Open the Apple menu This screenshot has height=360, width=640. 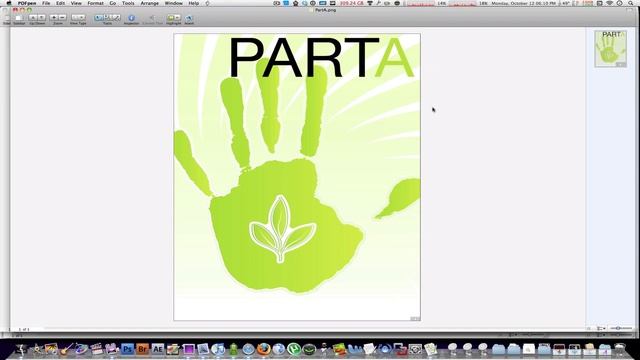tap(9, 3)
